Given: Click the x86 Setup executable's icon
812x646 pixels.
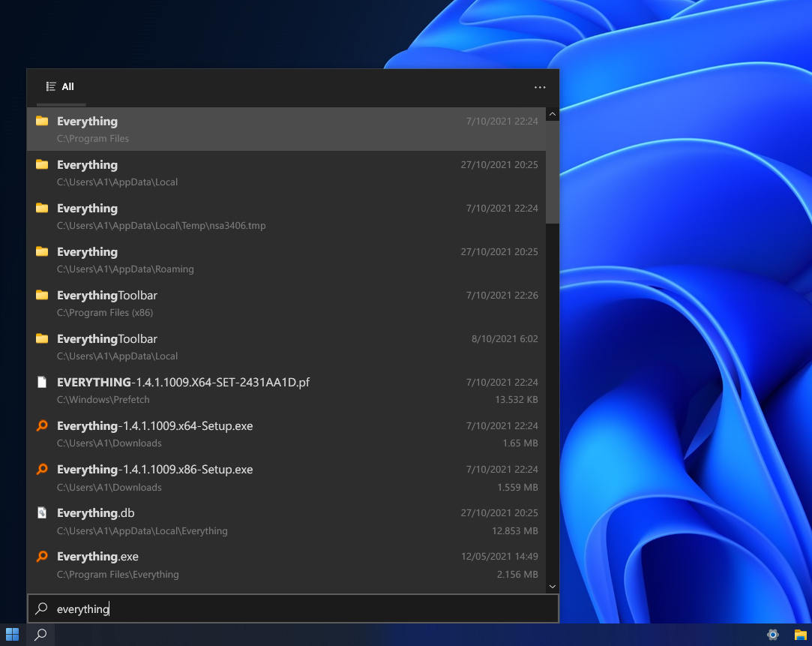Looking at the screenshot, I should 42,469.
